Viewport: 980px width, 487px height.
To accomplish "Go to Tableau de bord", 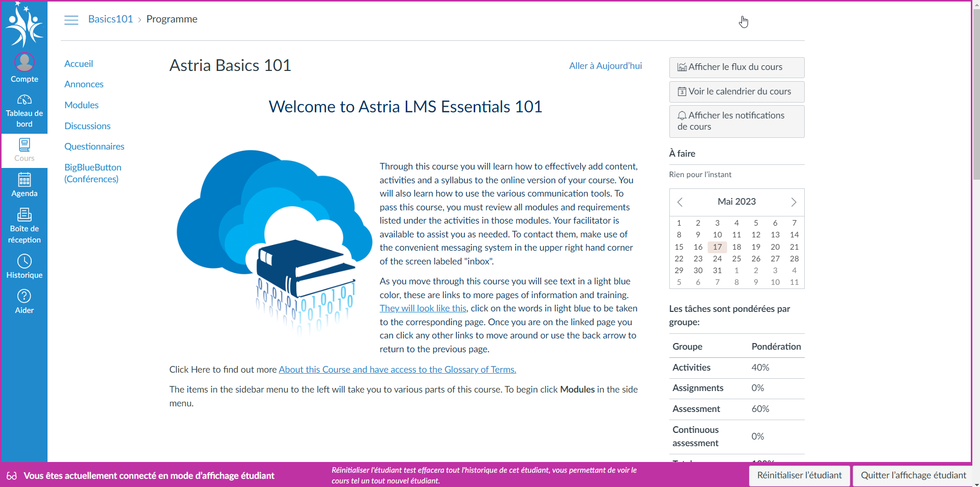I will [x=24, y=111].
